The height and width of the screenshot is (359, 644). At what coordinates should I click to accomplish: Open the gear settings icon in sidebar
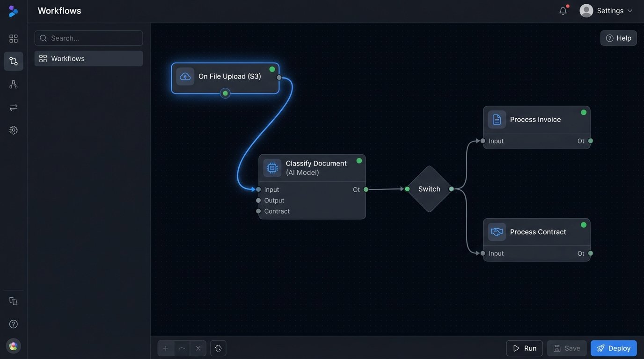[x=14, y=130]
